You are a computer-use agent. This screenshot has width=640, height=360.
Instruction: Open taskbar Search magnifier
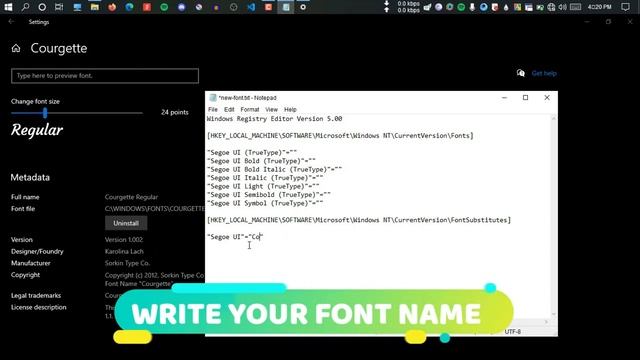tap(25, 7)
